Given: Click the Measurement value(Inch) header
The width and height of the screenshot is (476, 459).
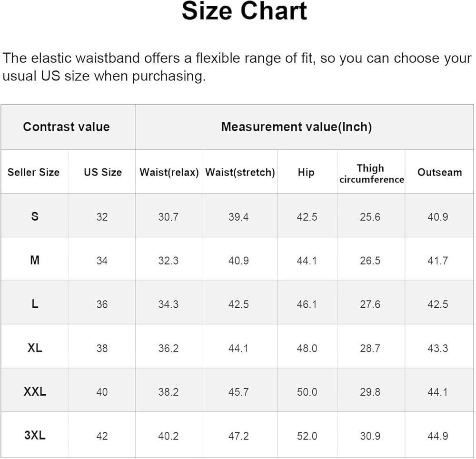Looking at the screenshot, I should pyautogui.click(x=296, y=127).
